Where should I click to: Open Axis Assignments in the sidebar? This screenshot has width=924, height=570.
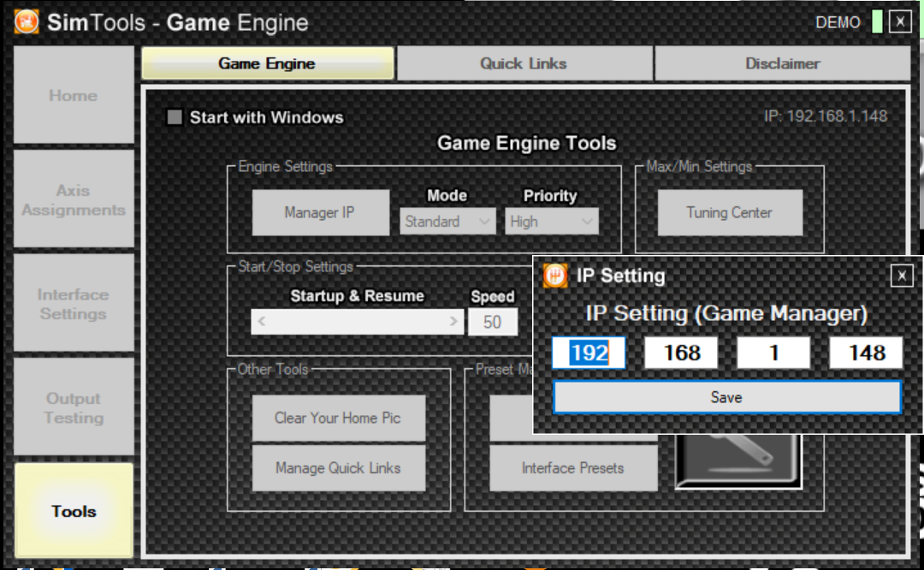click(x=74, y=199)
